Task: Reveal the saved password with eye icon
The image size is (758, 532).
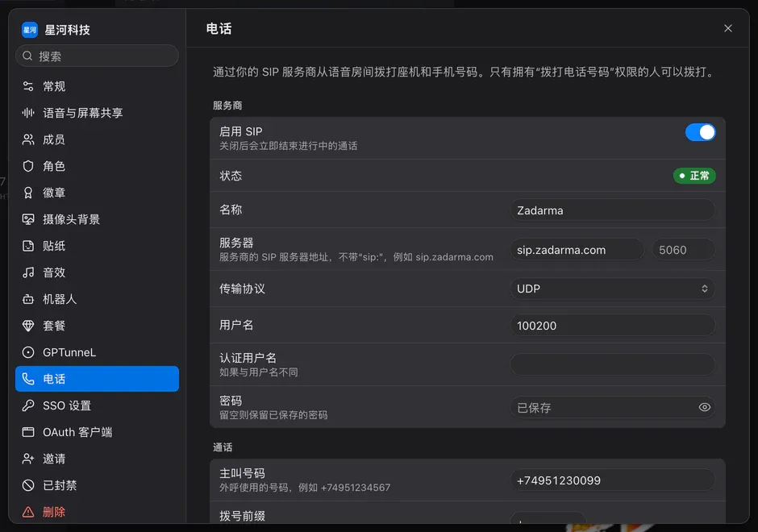Action: click(x=704, y=407)
